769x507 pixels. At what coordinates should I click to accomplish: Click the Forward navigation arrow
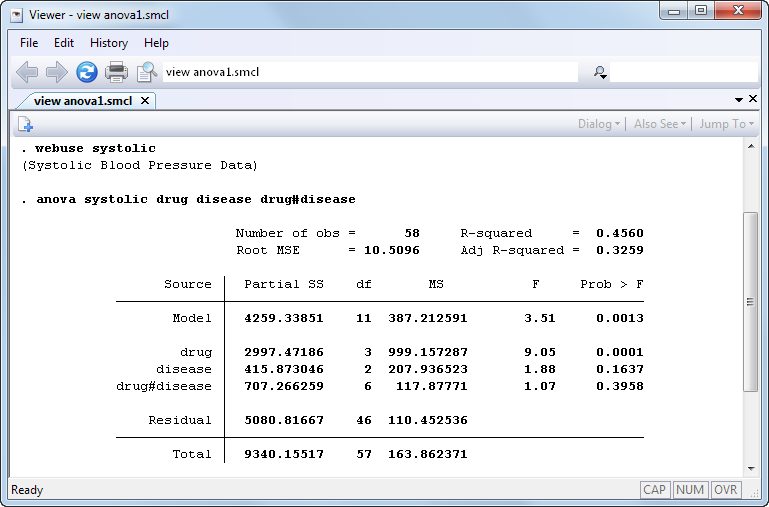[57, 72]
